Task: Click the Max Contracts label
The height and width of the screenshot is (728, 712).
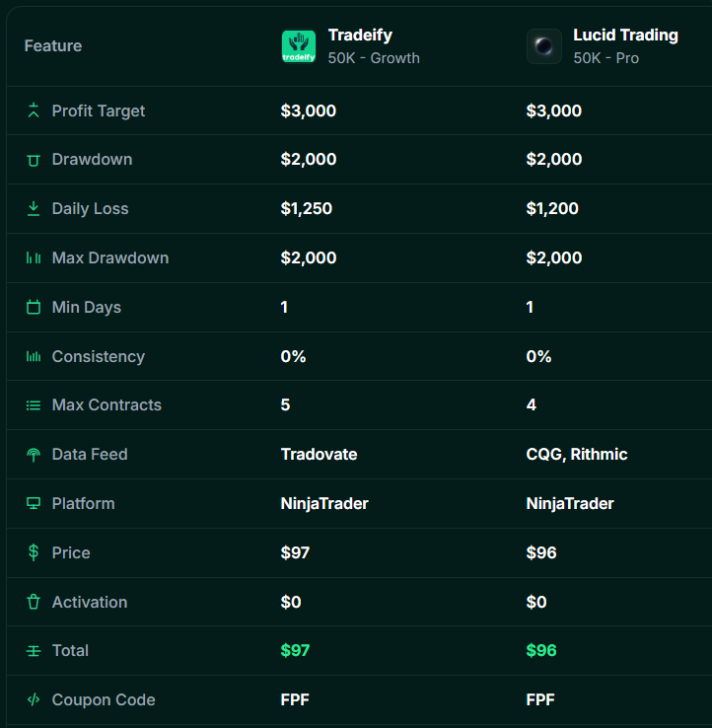Action: (107, 404)
